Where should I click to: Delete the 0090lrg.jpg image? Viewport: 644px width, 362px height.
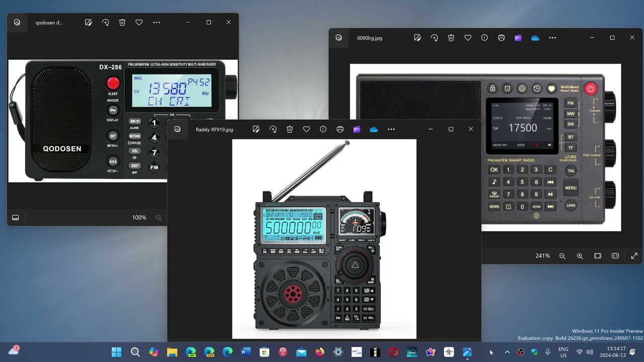(x=451, y=38)
